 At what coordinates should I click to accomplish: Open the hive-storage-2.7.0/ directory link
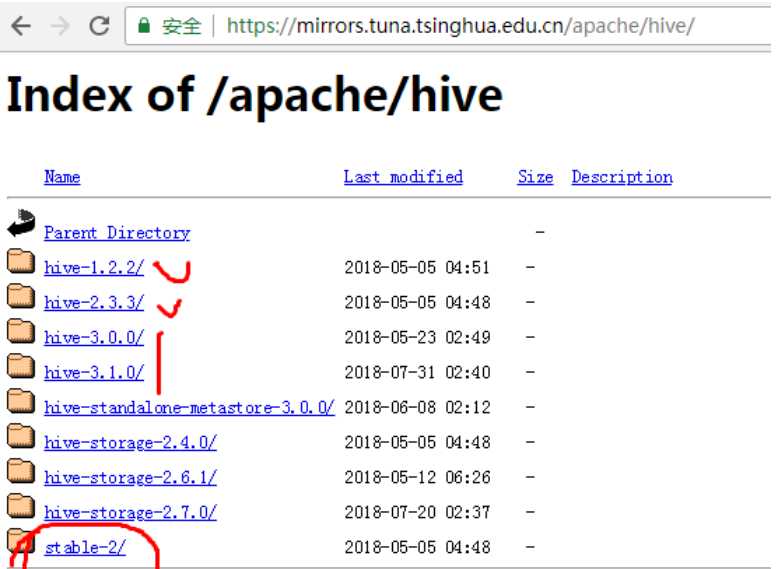pos(130,512)
